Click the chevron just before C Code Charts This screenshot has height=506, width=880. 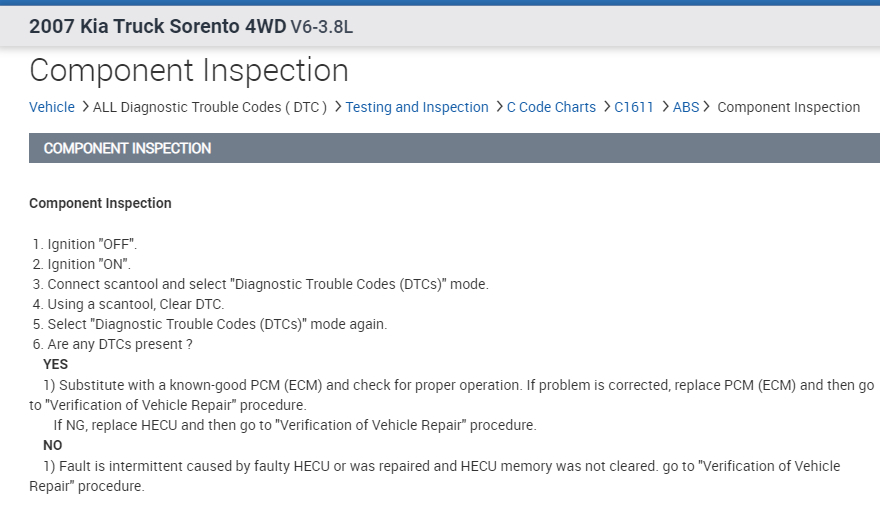pyautogui.click(x=499, y=107)
